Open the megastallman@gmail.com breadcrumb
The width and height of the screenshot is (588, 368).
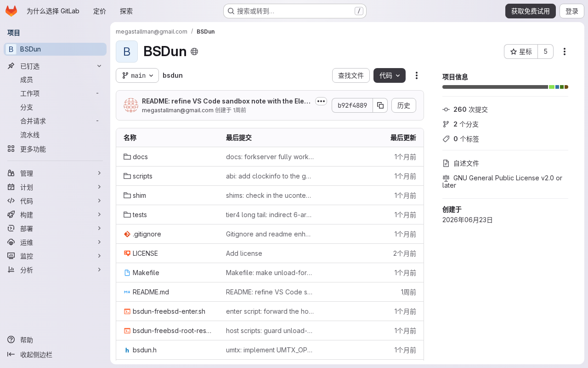pyautogui.click(x=152, y=32)
